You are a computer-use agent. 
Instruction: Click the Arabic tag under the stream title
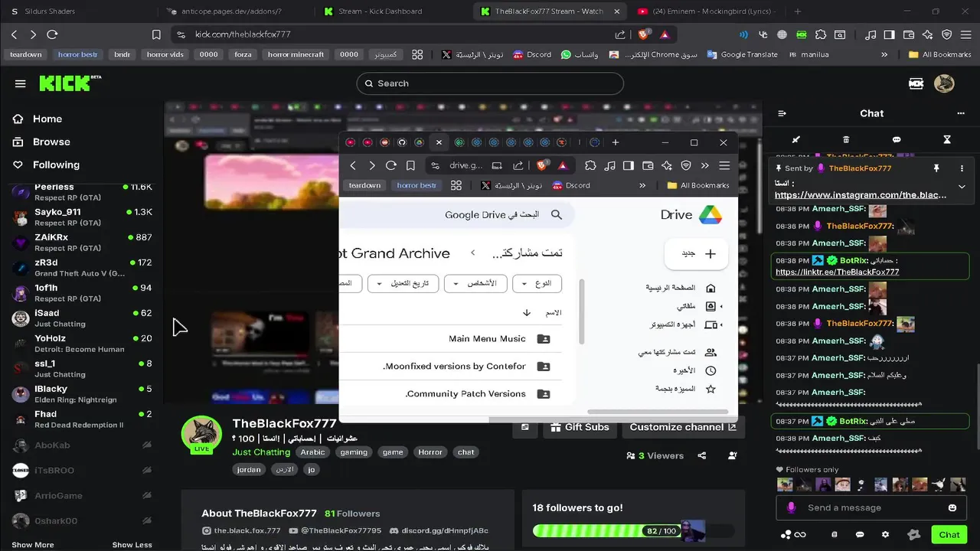312,452
